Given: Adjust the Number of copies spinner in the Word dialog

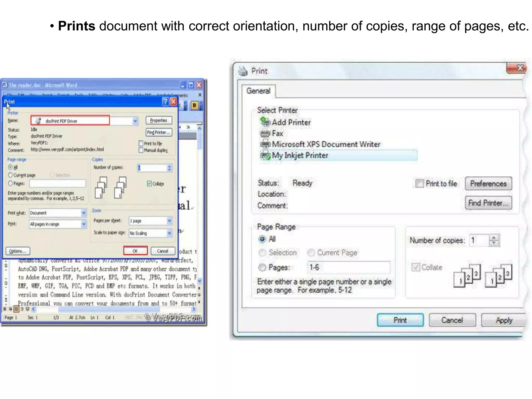Looking at the screenshot, I should pyautogui.click(x=169, y=168).
